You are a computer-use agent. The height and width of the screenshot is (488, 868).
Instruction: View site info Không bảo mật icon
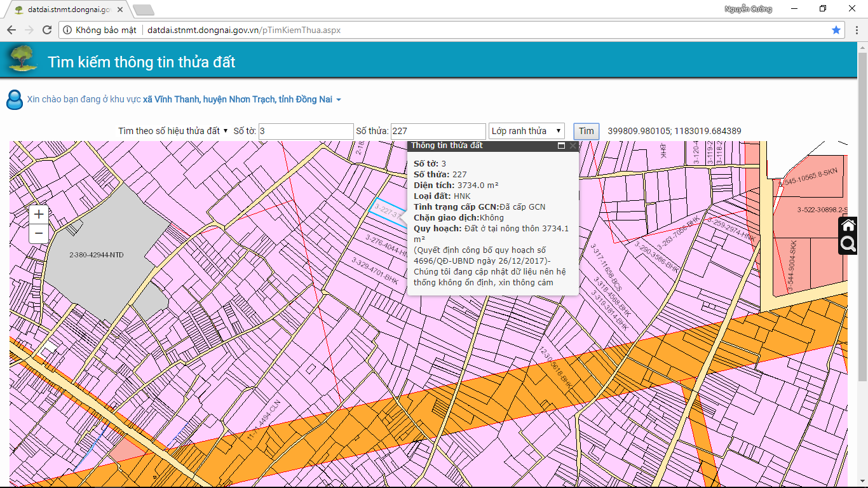click(x=67, y=30)
